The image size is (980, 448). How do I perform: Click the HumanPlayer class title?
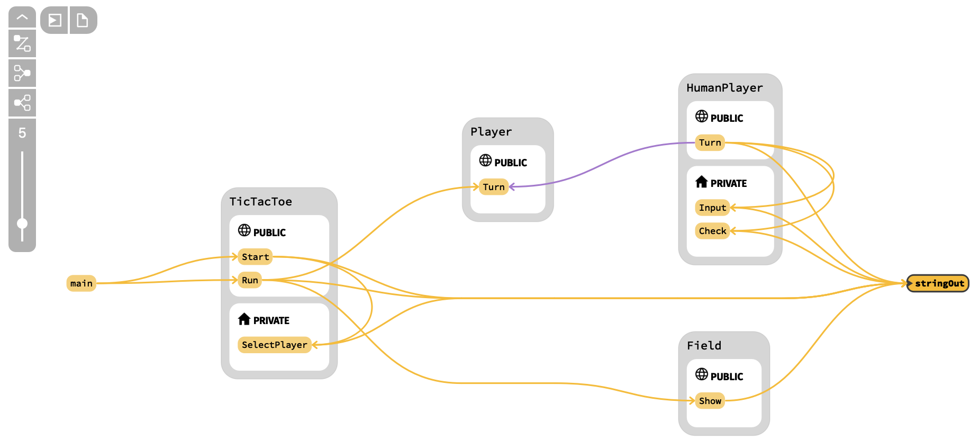pos(724,88)
